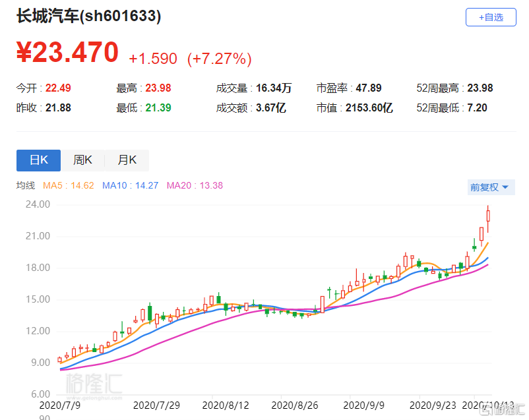Click 成交量 value 16.34万
Image resolution: width=529 pixels, height=420 pixels.
[x=274, y=88]
